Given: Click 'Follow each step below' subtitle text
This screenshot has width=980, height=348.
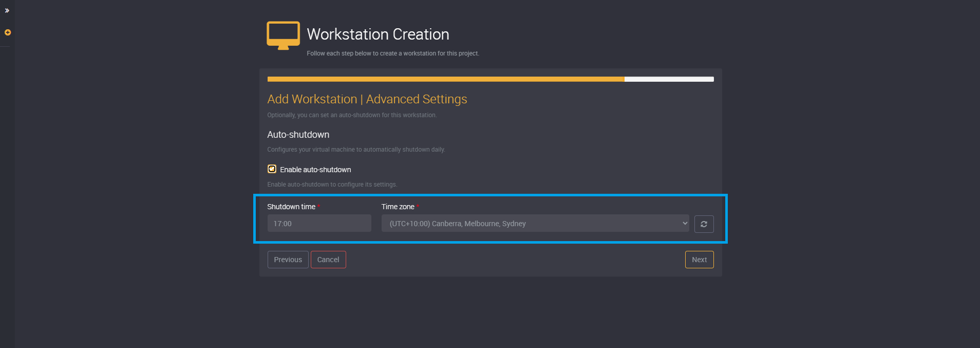Looking at the screenshot, I should [x=393, y=53].
